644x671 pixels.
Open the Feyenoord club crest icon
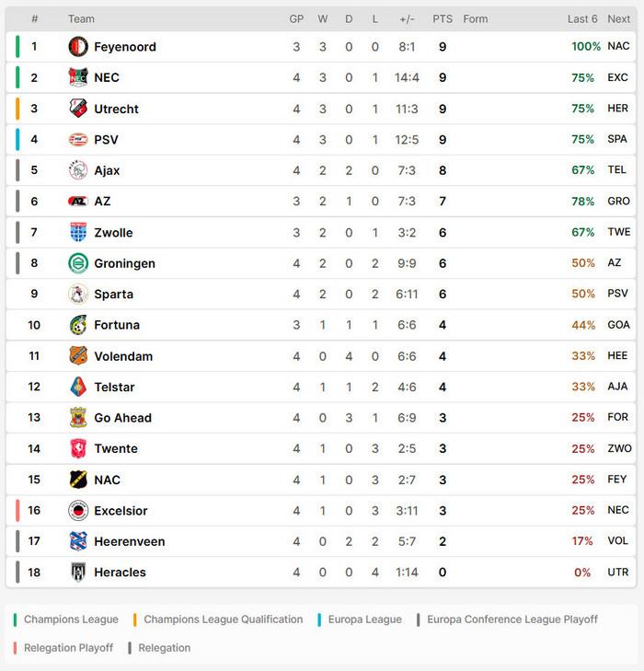click(78, 47)
